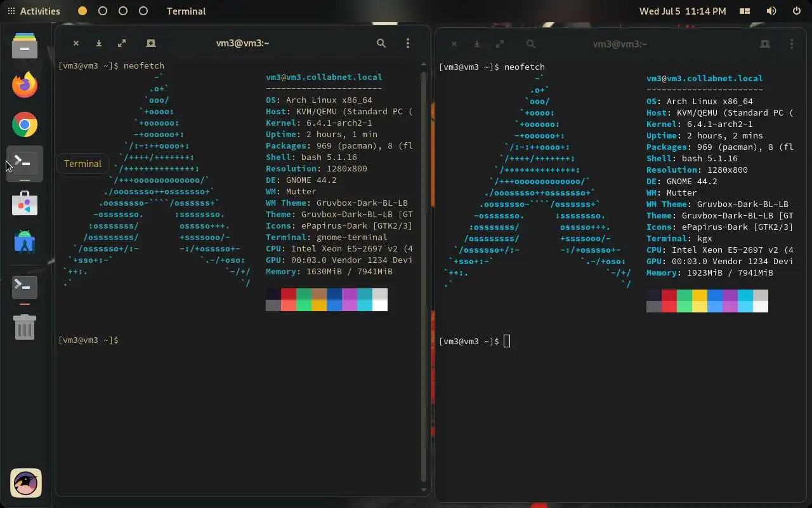Click the cursor at right terminal's prompt
812x508 pixels.
[507, 342]
